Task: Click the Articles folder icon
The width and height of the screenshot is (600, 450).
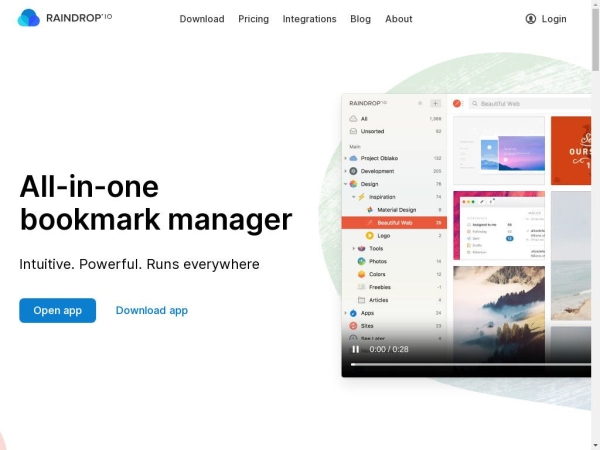Action: pyautogui.click(x=361, y=300)
